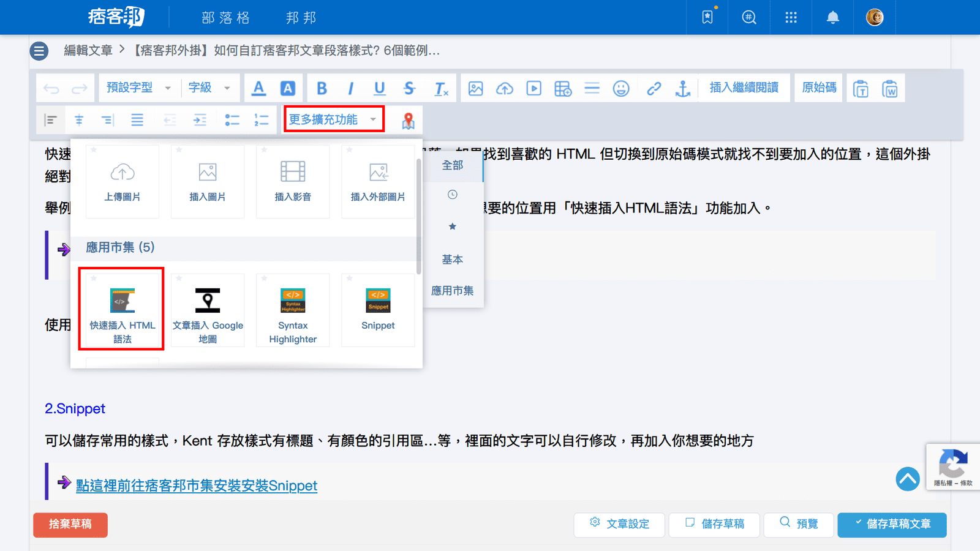Open the 預設字型 font dropdown
980x551 pixels.
pyautogui.click(x=138, y=88)
